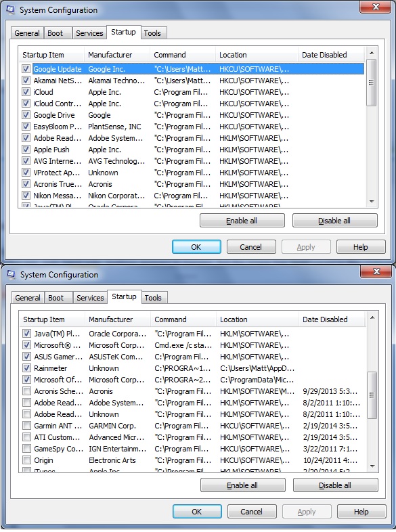Screen dimensions: 396x532
Task: Uncheck Nikon Message startup checkbox
Action: (x=26, y=196)
